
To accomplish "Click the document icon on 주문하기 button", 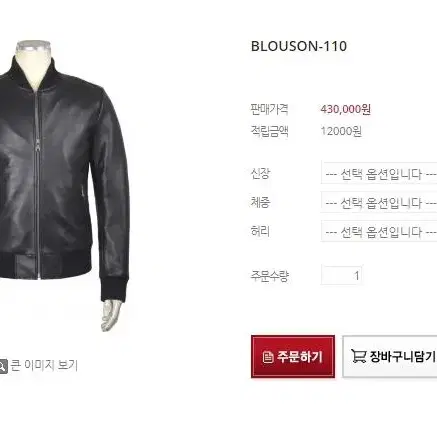I will [268, 357].
